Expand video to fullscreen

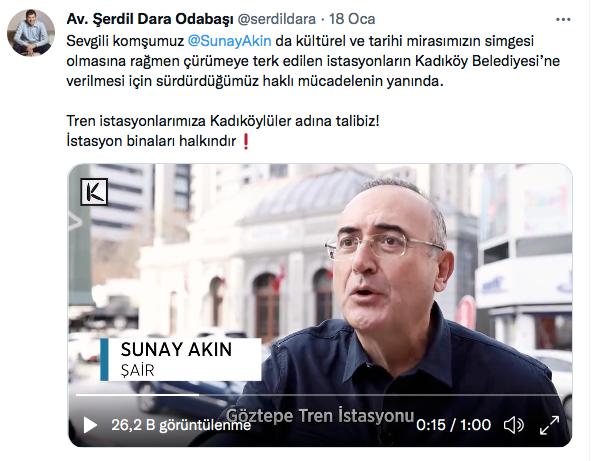point(549,425)
